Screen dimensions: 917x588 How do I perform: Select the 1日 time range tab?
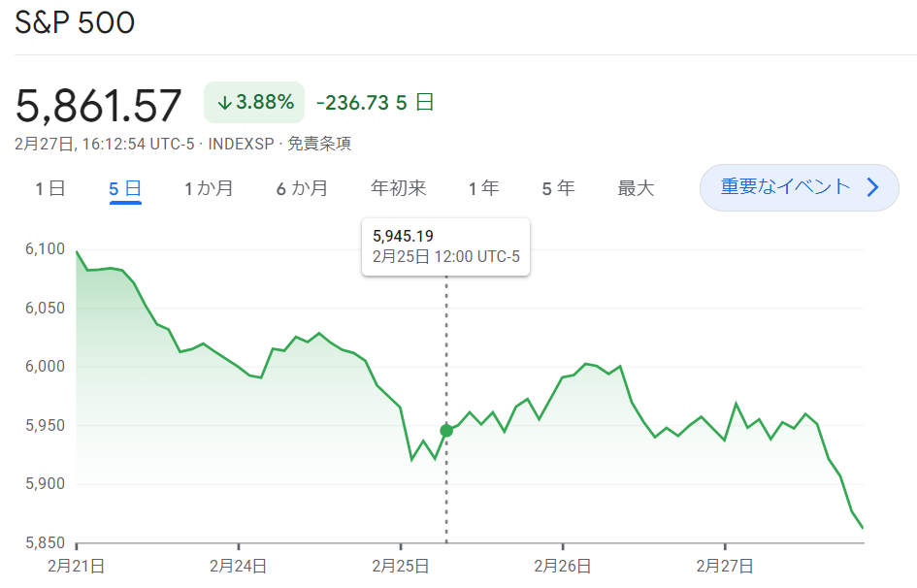(49, 188)
